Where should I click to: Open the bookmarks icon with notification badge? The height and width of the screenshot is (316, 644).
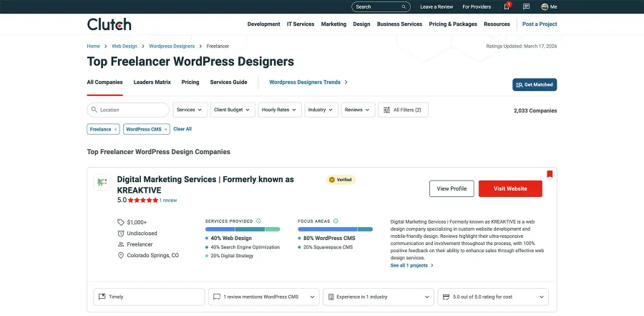[x=507, y=6]
